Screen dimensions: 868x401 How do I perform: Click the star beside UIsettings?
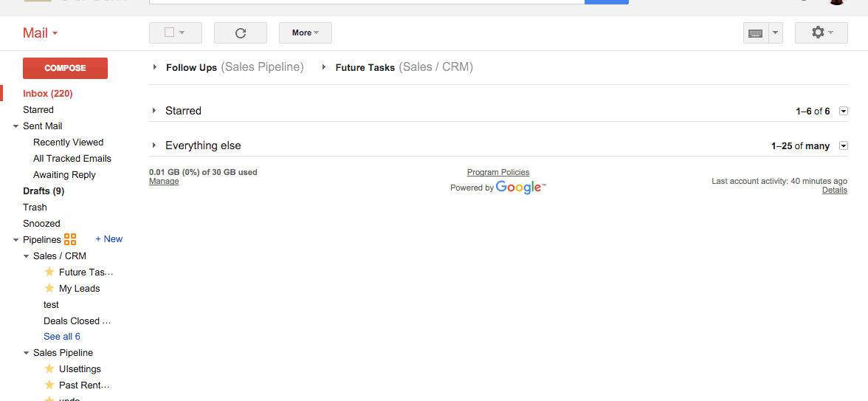tap(49, 369)
